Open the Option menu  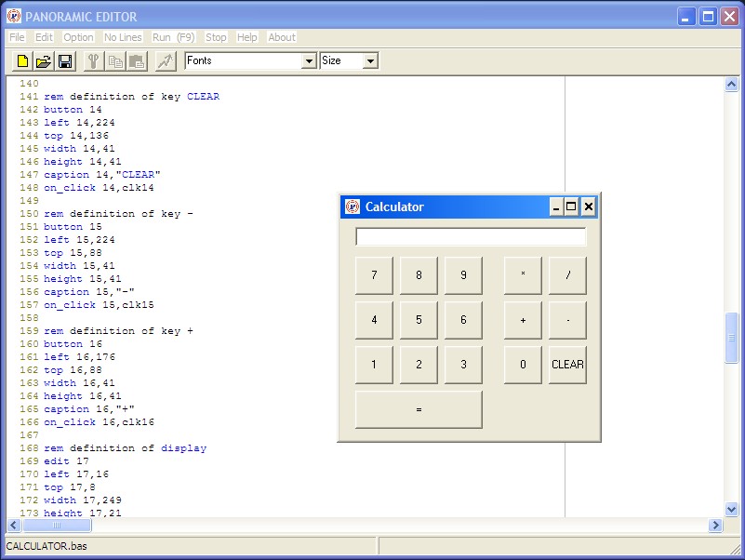tap(78, 37)
